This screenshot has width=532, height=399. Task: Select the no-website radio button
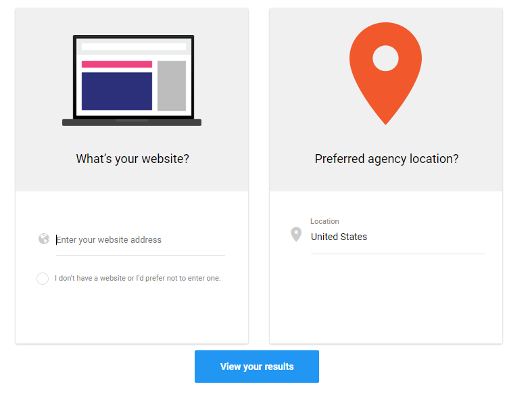coord(43,279)
